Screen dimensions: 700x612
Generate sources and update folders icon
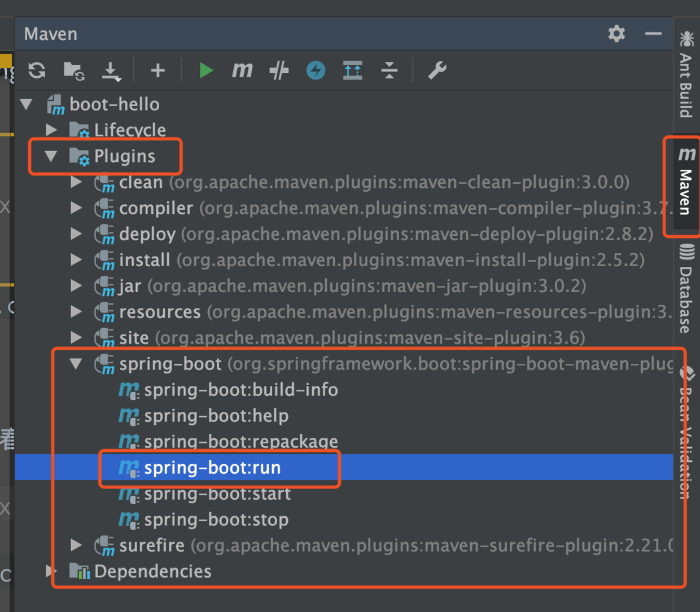[x=74, y=71]
